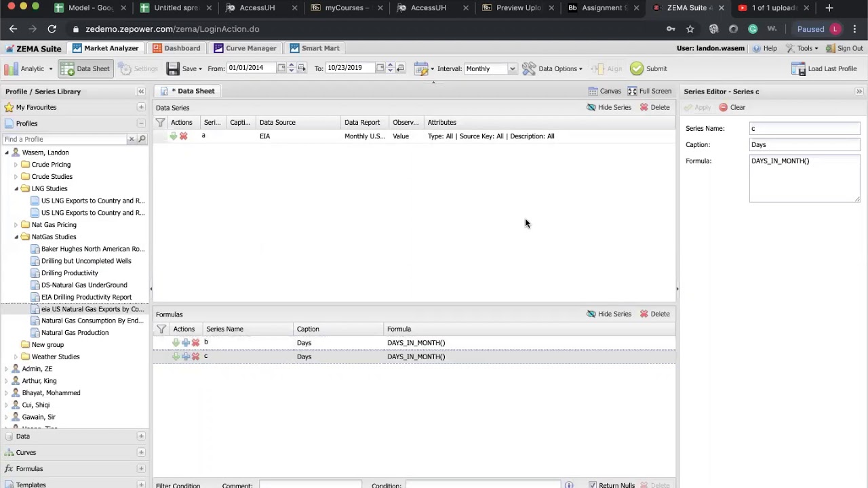Enter Full Screen mode
This screenshot has height=488, width=868.
tap(650, 91)
